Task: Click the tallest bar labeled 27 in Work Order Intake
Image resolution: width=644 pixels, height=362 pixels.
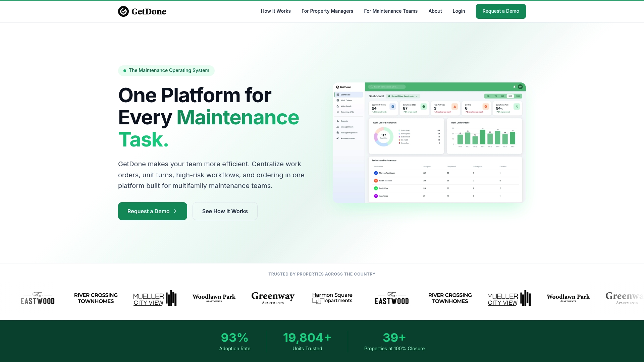Action: pos(483,137)
